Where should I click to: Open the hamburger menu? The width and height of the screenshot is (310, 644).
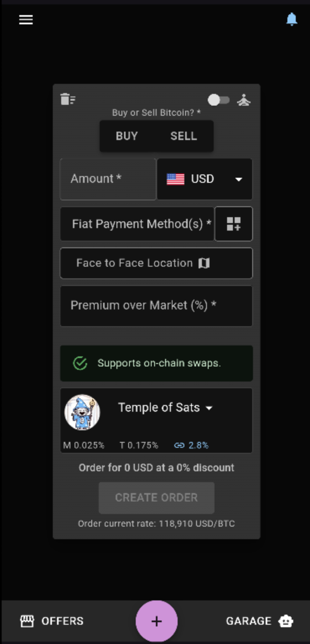tap(26, 20)
